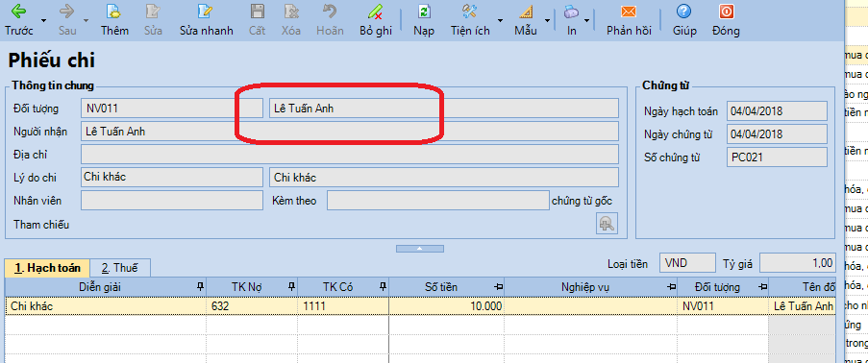
Task: Send feedback via Phản hồi icon
Action: coord(629,12)
